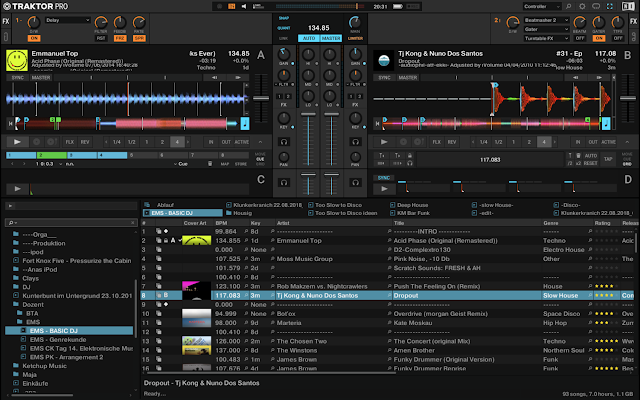Toggle FRZ freeze button in FX unit 1

point(120,38)
